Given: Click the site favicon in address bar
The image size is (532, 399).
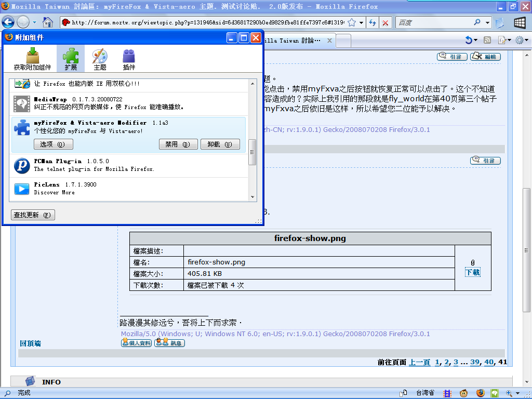Looking at the screenshot, I should pyautogui.click(x=65, y=22).
